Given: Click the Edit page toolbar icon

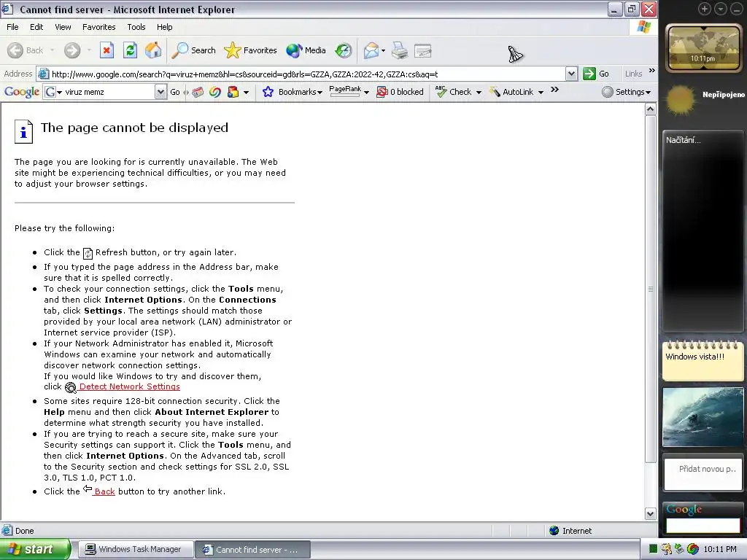Looking at the screenshot, I should [x=423, y=50].
